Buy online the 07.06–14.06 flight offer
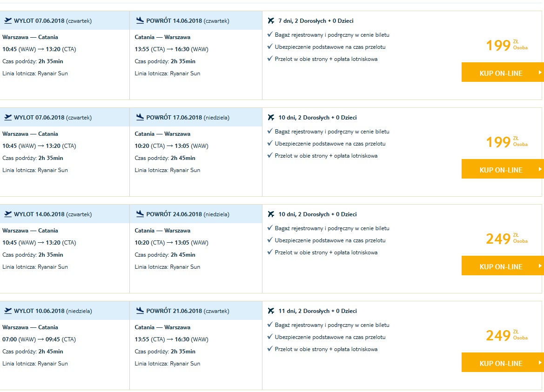The image size is (544, 392). pyautogui.click(x=503, y=73)
